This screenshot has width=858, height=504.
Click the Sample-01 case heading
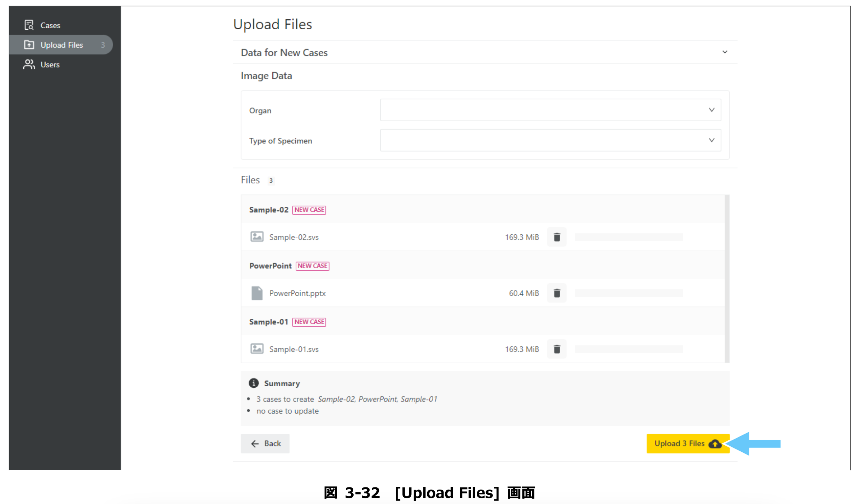[x=269, y=322]
